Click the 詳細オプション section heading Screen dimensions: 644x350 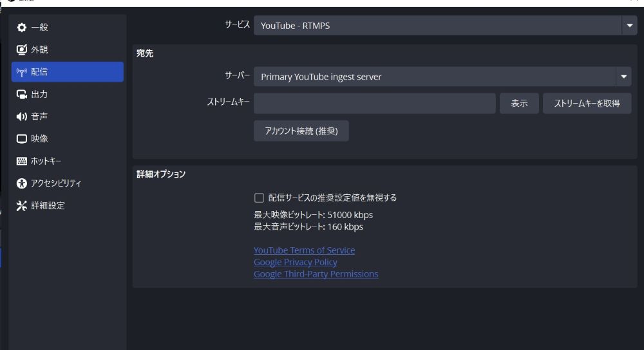tap(161, 174)
